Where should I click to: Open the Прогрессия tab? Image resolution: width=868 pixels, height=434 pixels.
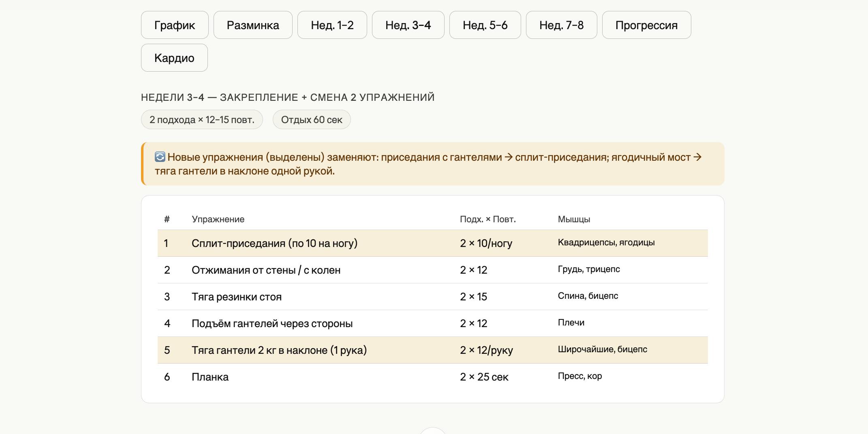click(646, 25)
